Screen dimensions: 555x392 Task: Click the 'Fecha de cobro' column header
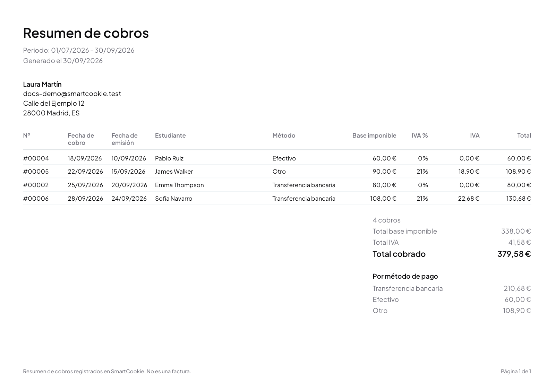pyautogui.click(x=81, y=139)
